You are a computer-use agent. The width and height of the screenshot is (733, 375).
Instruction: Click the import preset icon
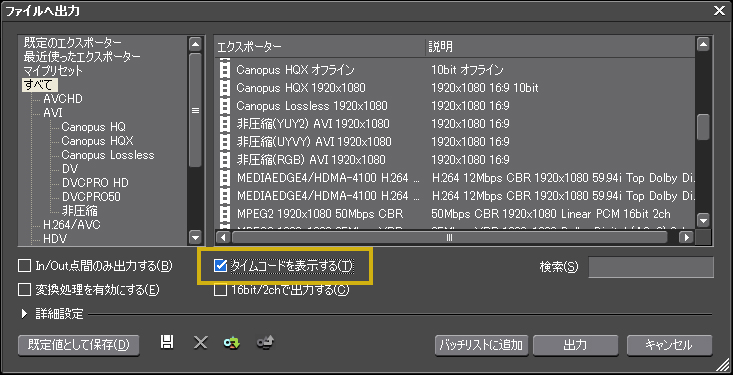pyautogui.click(x=231, y=343)
